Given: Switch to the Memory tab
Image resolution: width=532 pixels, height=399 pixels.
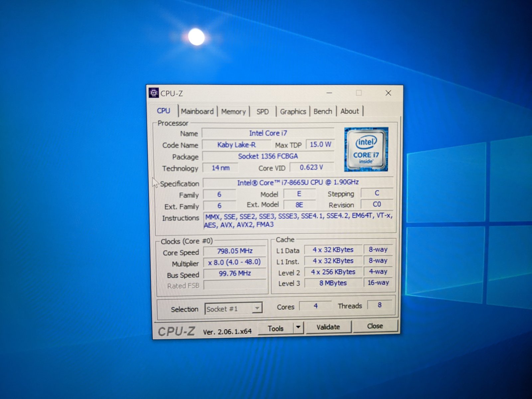Looking at the screenshot, I should 233,112.
